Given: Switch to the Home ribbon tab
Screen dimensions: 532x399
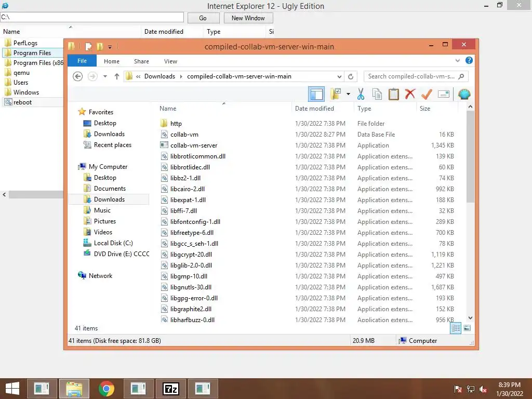Looking at the screenshot, I should click(x=112, y=61).
